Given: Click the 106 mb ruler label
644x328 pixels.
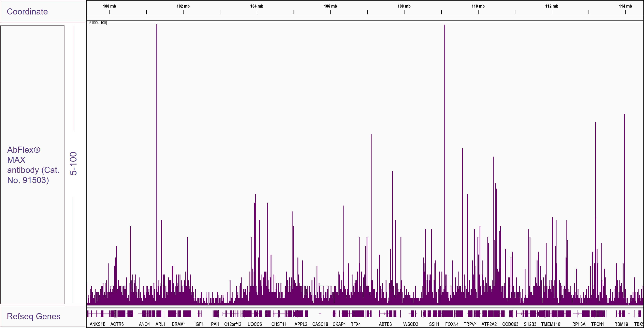Looking at the screenshot, I should pyautogui.click(x=330, y=6).
